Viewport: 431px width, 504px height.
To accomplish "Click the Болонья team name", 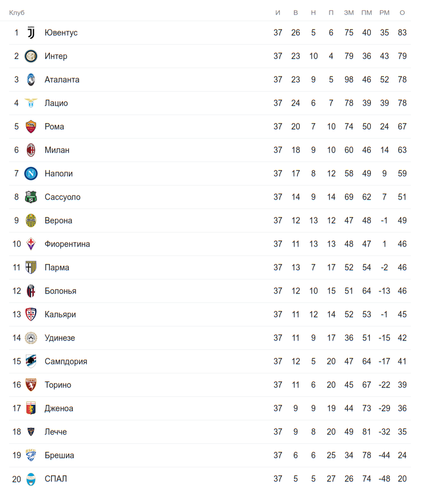I will click(60, 291).
